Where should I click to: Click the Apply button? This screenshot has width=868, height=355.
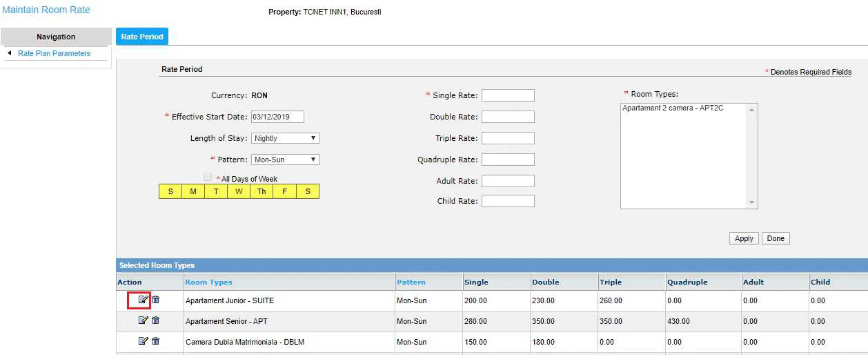[744, 238]
